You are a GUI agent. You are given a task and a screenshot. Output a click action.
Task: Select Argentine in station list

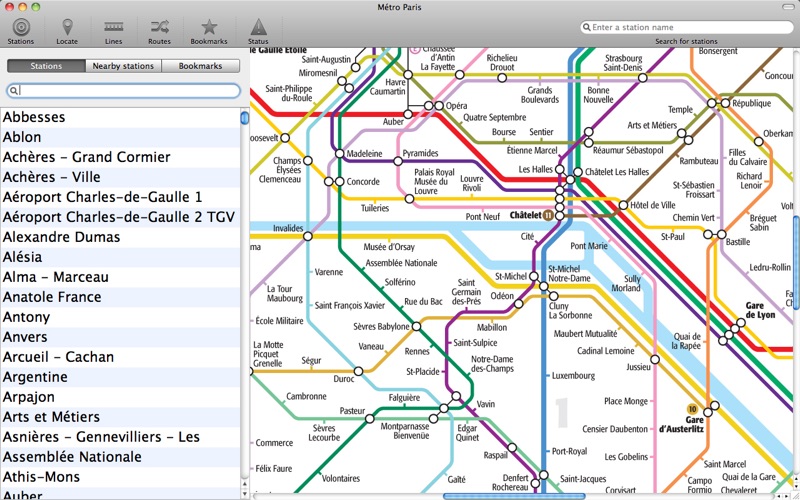tap(120, 377)
